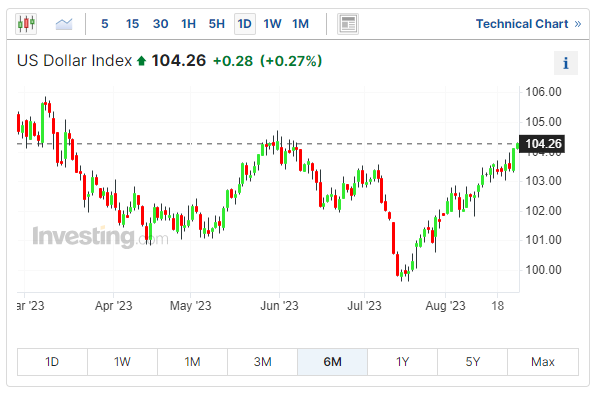The image size is (593, 394).
Task: Set range to Max tab
Action: click(543, 362)
